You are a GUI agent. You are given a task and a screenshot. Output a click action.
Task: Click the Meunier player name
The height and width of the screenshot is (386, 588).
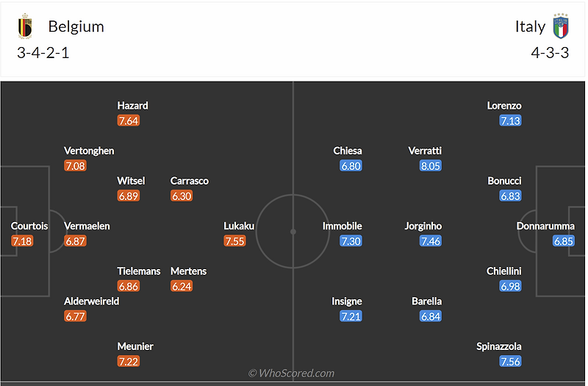[x=135, y=346]
